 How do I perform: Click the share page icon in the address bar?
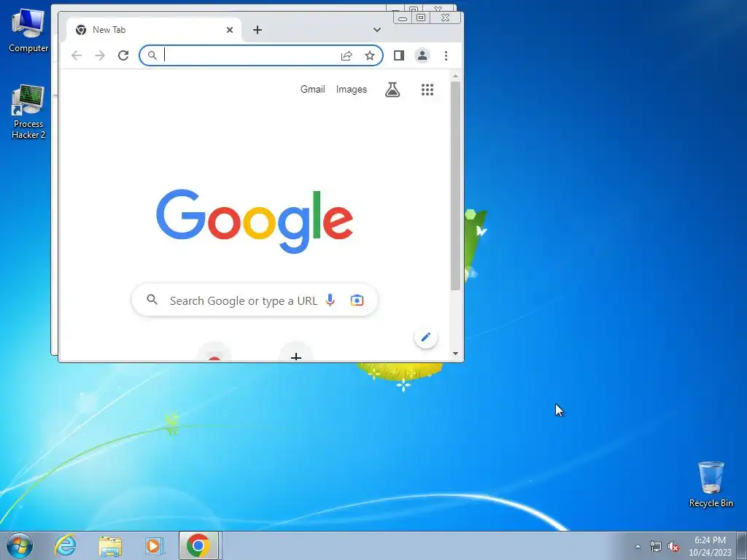pos(347,55)
